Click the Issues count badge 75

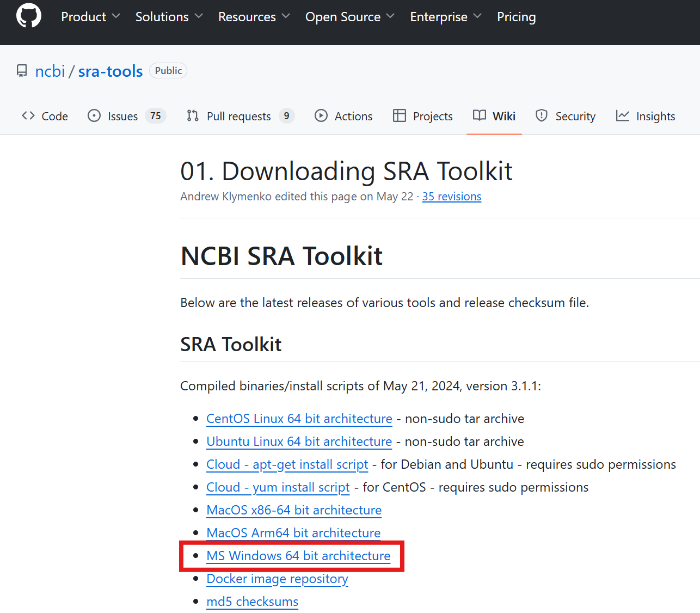(x=156, y=116)
